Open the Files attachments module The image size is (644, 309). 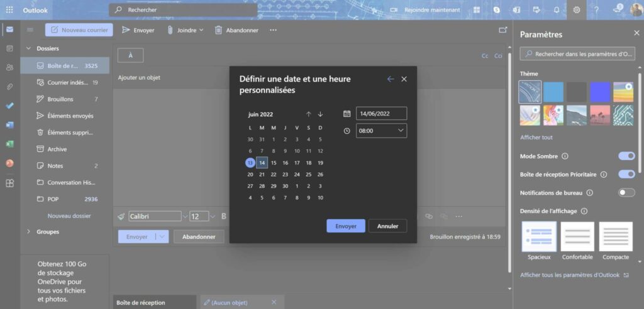[x=9, y=87]
